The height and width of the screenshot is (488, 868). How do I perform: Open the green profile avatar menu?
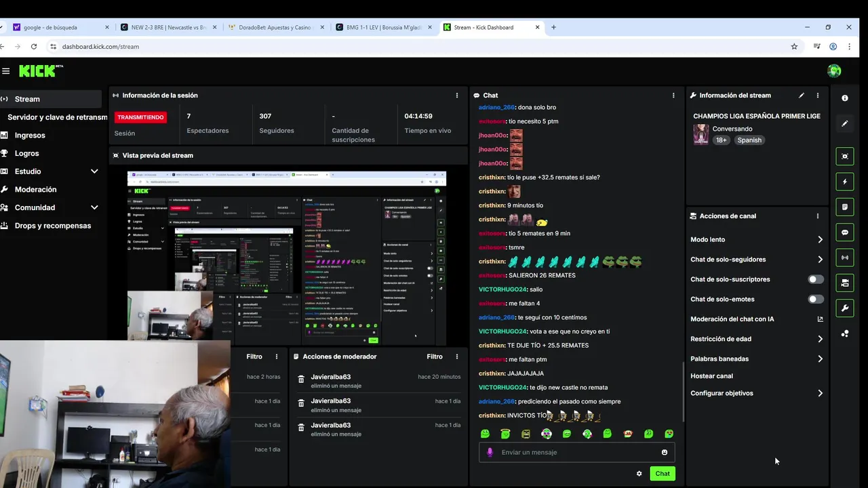click(x=834, y=71)
